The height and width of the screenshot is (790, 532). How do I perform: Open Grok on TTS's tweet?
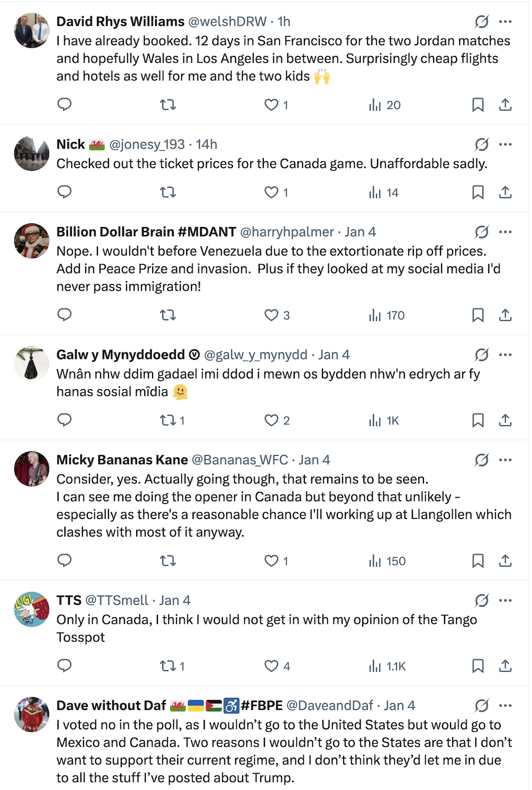click(481, 600)
